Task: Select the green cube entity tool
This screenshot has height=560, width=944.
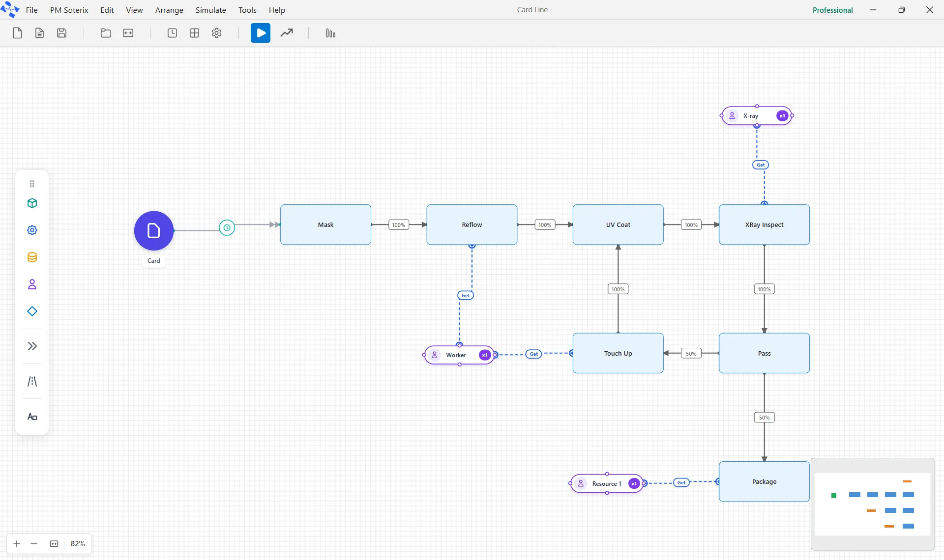Action: (x=32, y=203)
